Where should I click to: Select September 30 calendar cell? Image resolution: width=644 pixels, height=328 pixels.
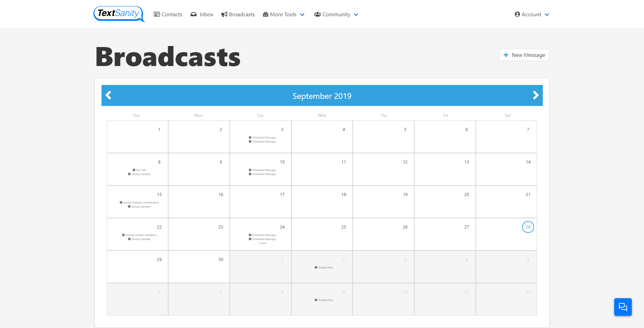click(199, 267)
